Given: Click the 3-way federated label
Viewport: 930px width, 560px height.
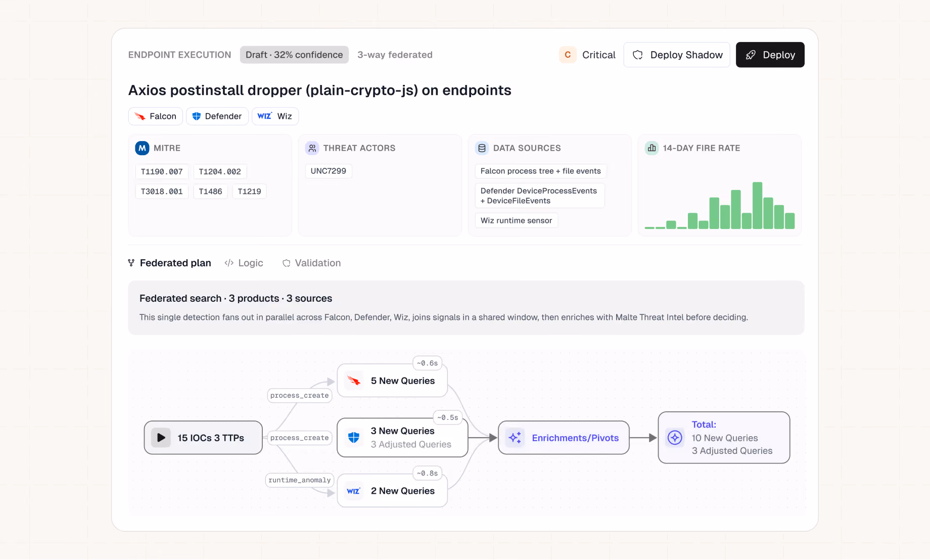Looking at the screenshot, I should tap(395, 55).
